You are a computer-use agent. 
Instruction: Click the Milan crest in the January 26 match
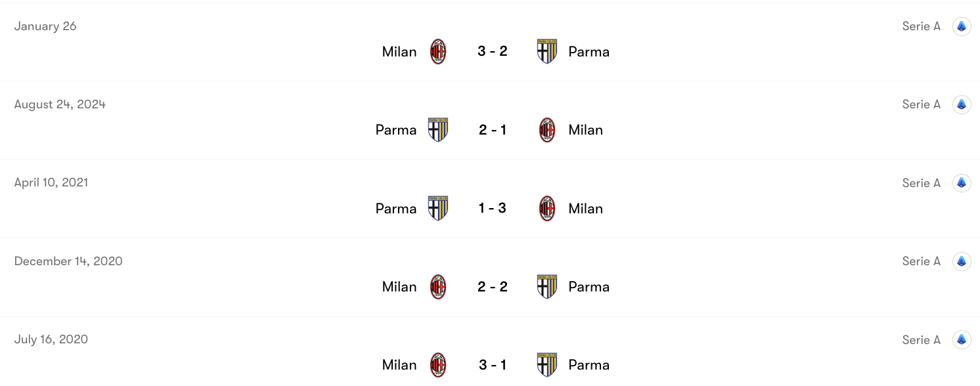click(x=439, y=51)
